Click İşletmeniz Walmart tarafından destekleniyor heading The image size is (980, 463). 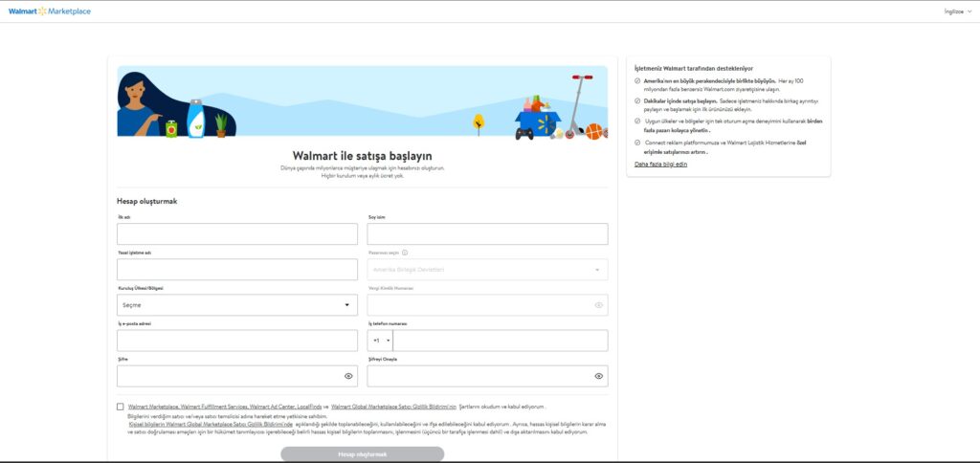coord(694,68)
